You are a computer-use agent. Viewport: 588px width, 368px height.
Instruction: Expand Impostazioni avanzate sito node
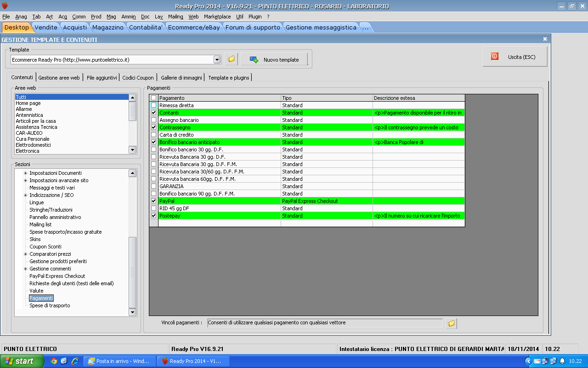pos(26,180)
